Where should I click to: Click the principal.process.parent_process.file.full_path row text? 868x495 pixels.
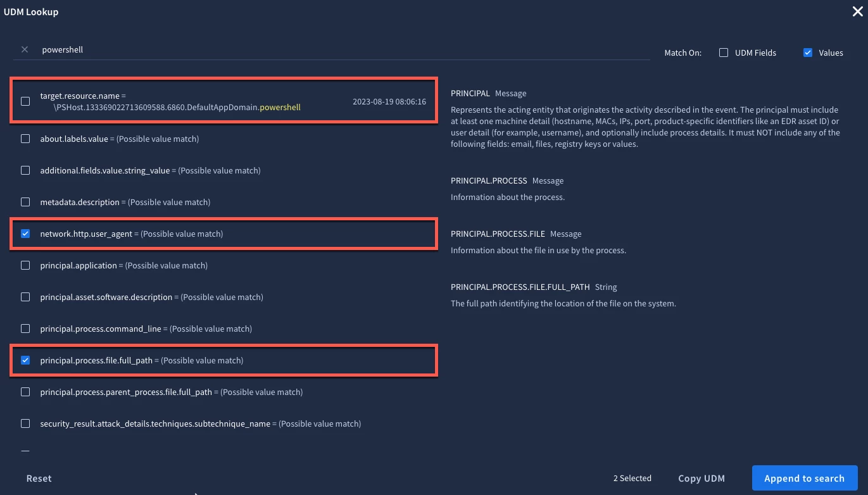point(172,392)
